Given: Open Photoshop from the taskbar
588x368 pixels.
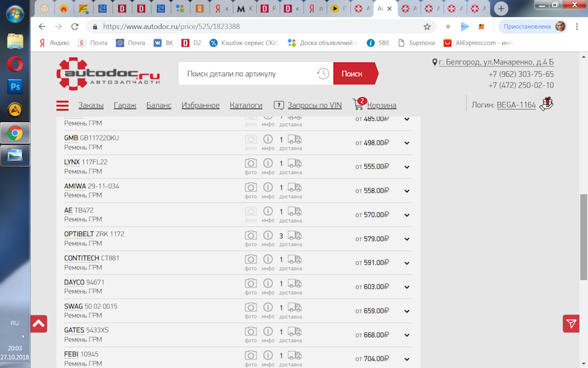Looking at the screenshot, I should [x=15, y=86].
